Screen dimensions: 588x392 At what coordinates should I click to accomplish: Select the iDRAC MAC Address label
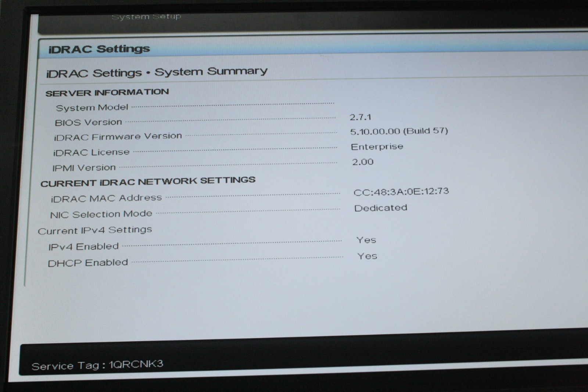click(106, 198)
